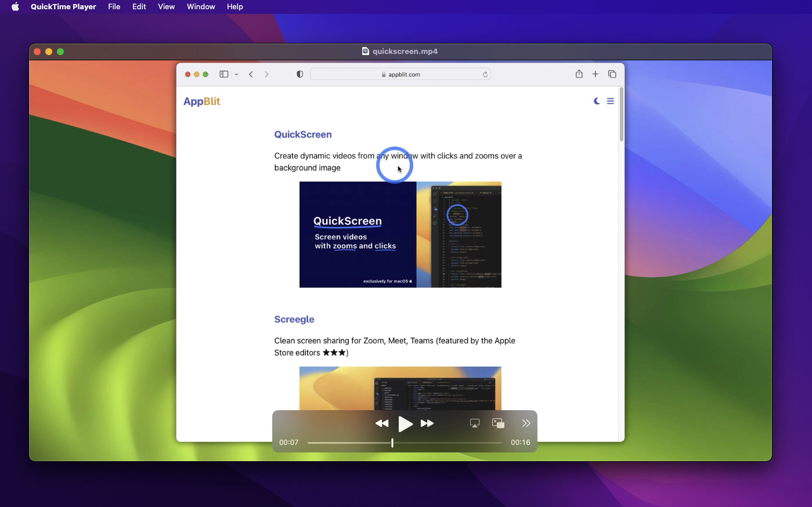The height and width of the screenshot is (507, 812).
Task: Click the QuickScreen heading link
Action: (303, 134)
